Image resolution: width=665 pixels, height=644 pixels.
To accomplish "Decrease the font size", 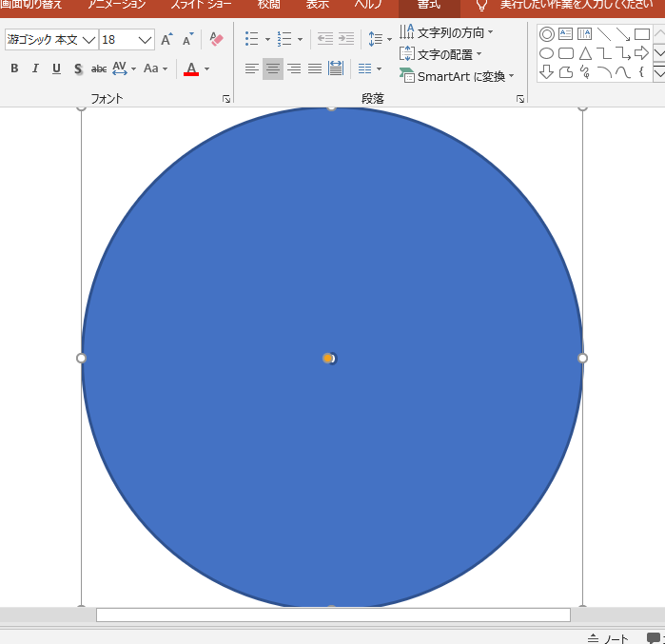I will click(x=187, y=39).
